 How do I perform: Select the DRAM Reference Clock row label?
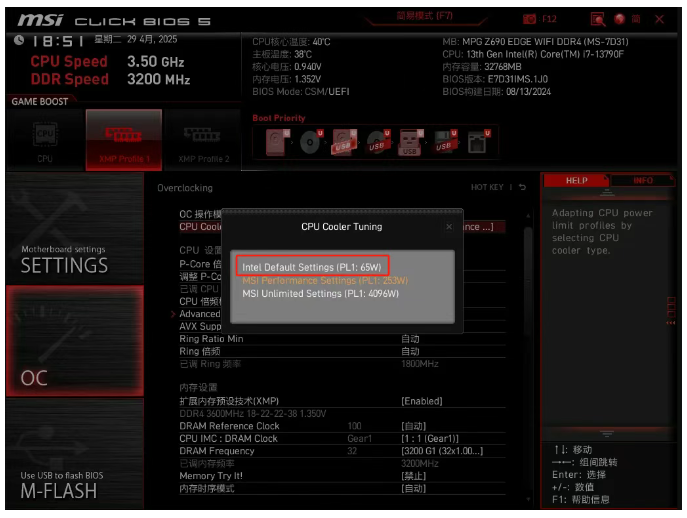click(229, 426)
